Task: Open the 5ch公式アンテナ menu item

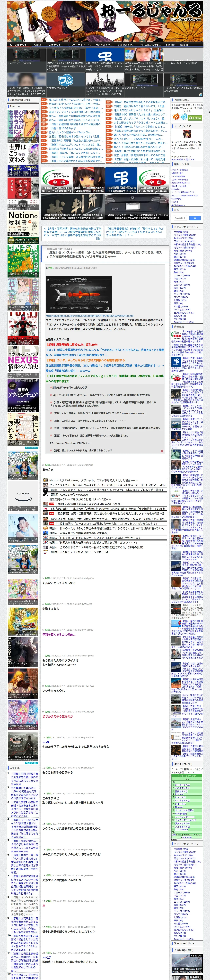Action: point(19,45)
